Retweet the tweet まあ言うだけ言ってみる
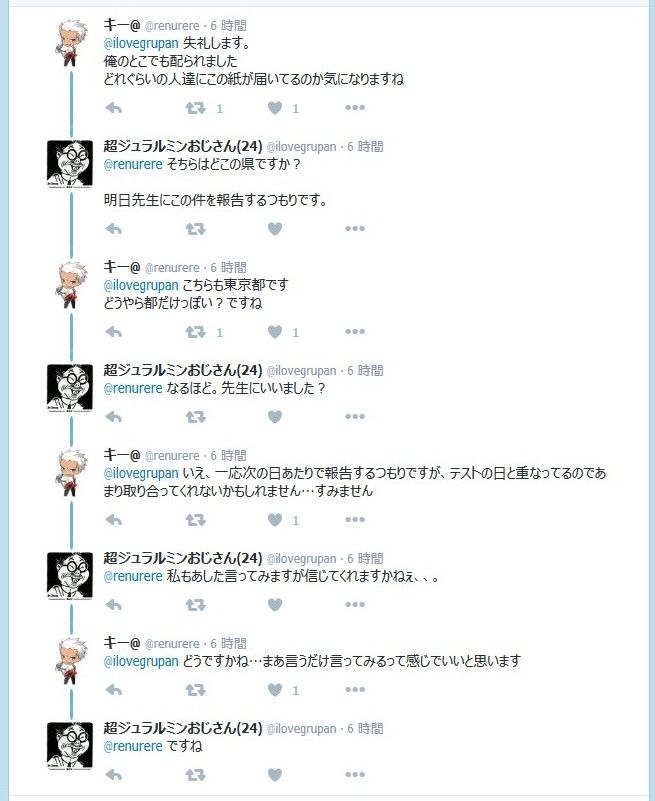Image resolution: width=655 pixels, height=801 pixels. [x=195, y=691]
